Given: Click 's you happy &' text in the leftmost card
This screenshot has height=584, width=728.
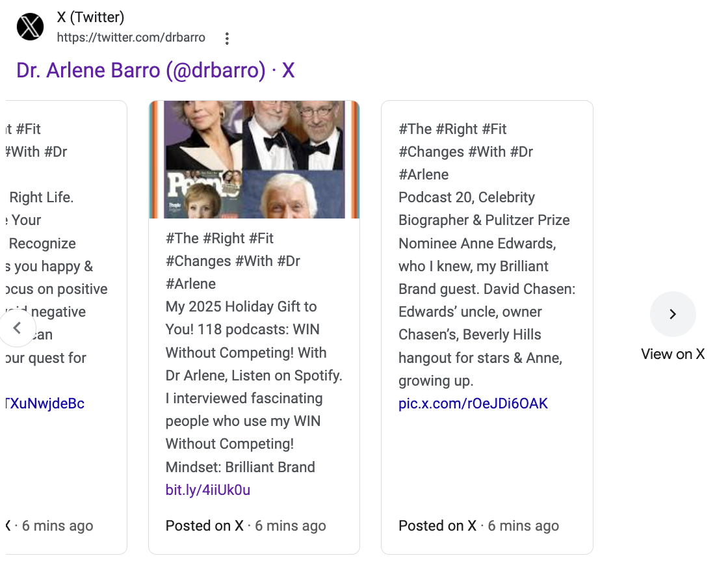Looking at the screenshot, I should pyautogui.click(x=49, y=266).
